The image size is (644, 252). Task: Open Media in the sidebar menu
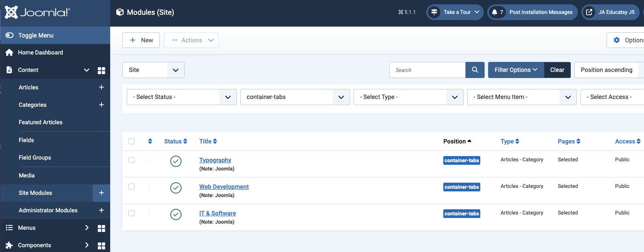(27, 175)
